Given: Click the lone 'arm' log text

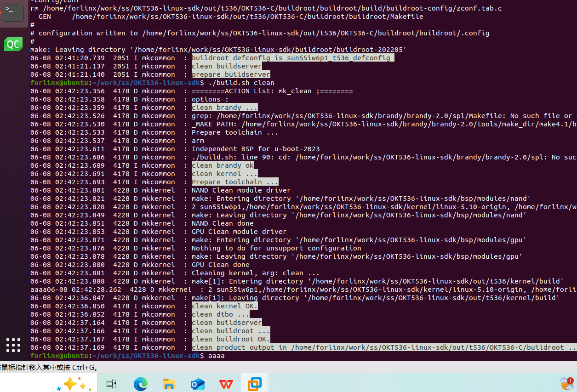Looking at the screenshot, I should tap(198, 141).
